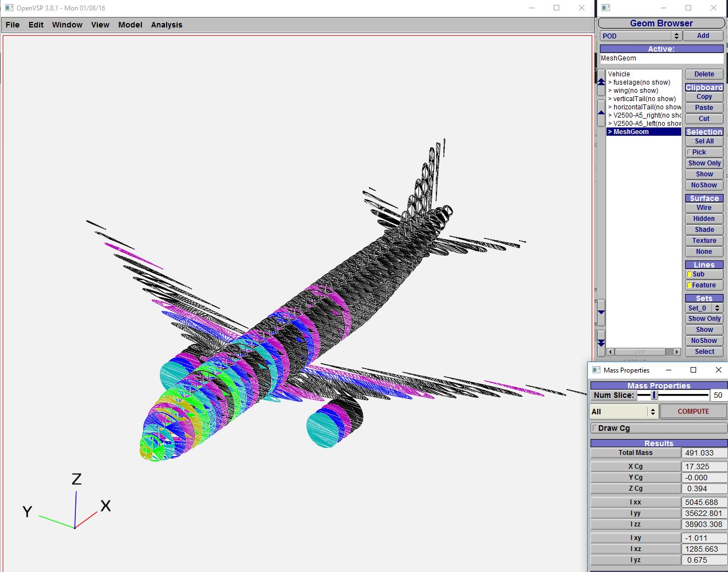This screenshot has width=728, height=572.
Task: Switch surface display to Hidden mode
Action: [704, 218]
